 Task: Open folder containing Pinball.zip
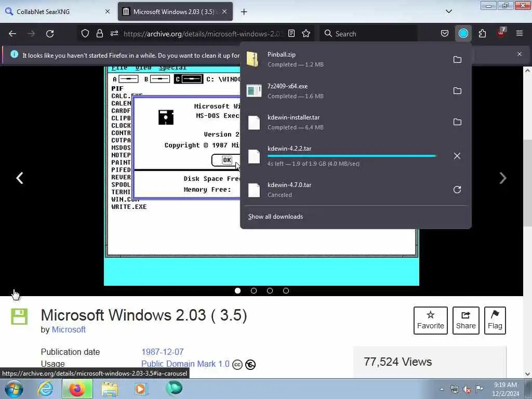click(457, 59)
